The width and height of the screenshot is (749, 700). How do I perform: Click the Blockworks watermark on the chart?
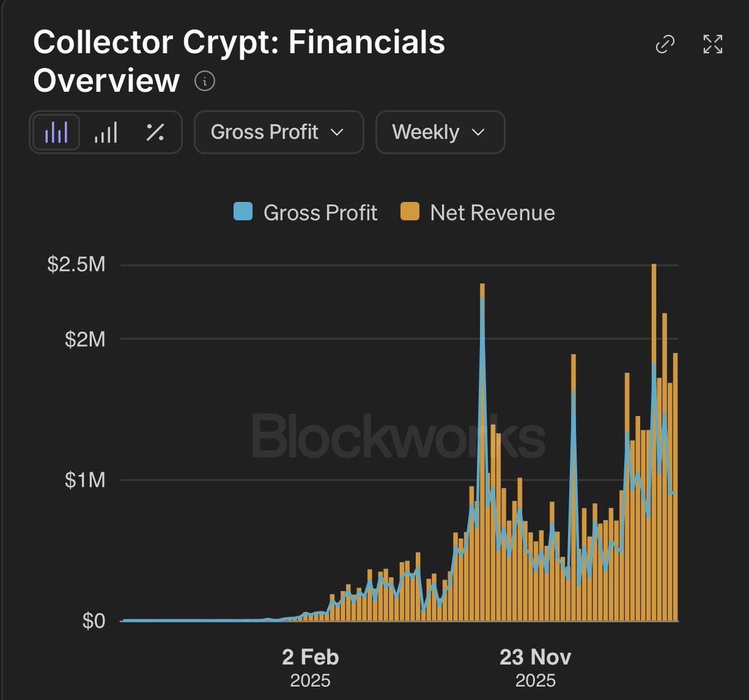398,436
